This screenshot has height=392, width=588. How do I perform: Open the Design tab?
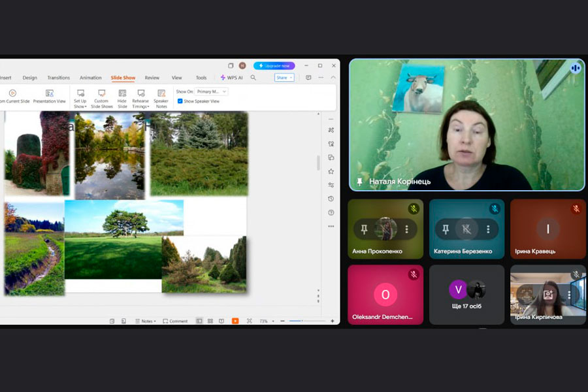[x=29, y=78]
